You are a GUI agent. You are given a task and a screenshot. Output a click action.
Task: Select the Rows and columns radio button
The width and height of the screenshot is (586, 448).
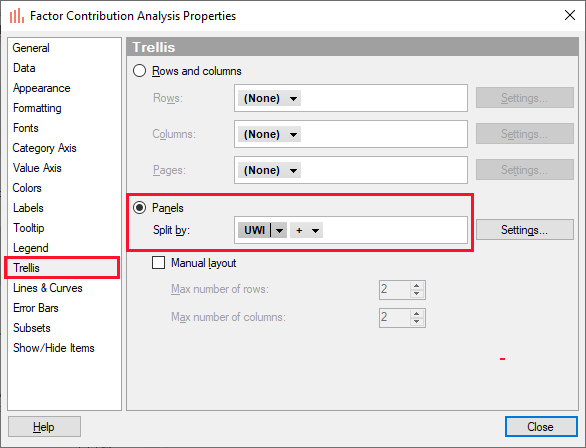point(139,71)
